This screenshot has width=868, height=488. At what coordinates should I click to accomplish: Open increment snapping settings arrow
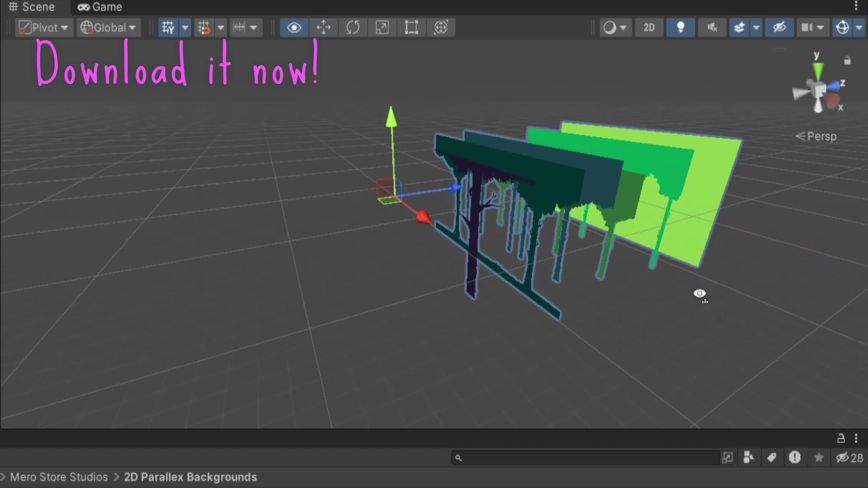(x=254, y=28)
